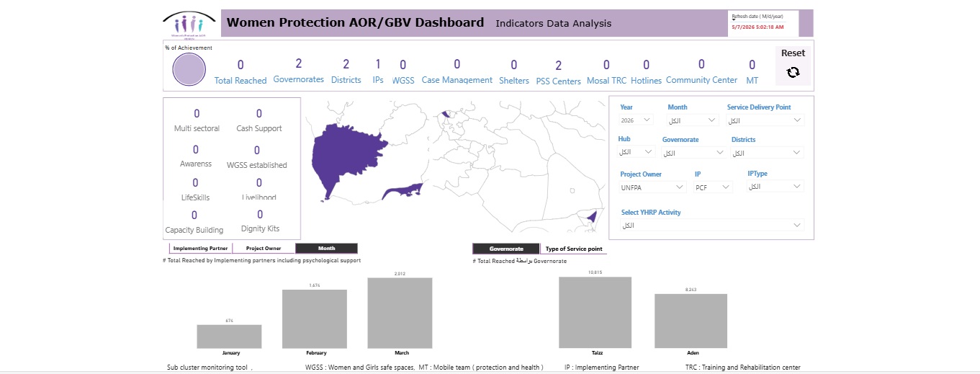Click the Reset button
Screen dimensions: 980x374
click(793, 66)
